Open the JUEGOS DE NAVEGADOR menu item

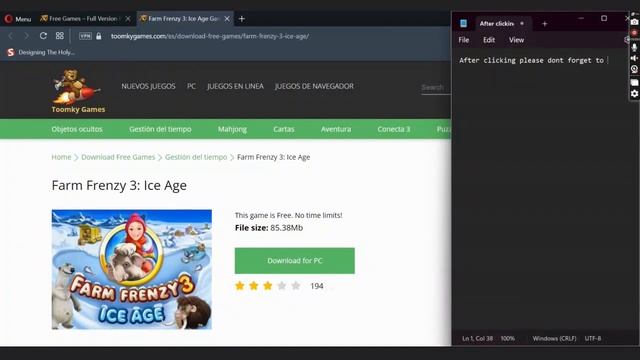click(x=314, y=86)
